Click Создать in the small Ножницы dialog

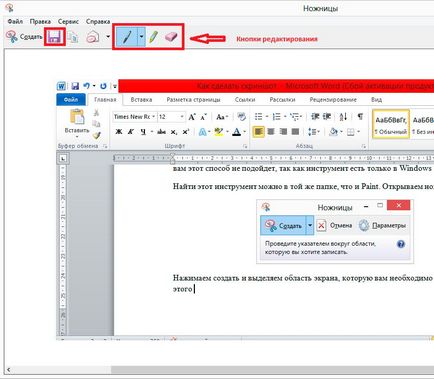pos(283,226)
